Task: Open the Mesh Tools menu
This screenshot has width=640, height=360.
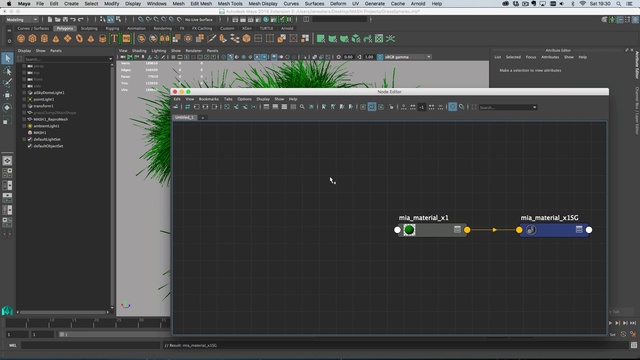Action: pyautogui.click(x=230, y=4)
